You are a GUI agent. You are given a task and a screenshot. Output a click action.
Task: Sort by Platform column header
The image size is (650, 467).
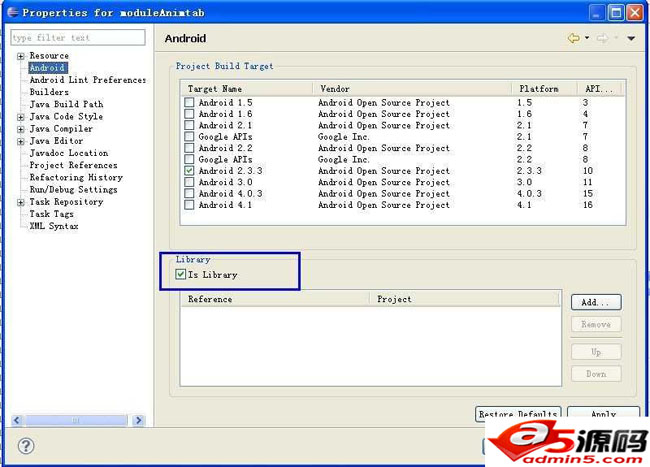tap(545, 89)
